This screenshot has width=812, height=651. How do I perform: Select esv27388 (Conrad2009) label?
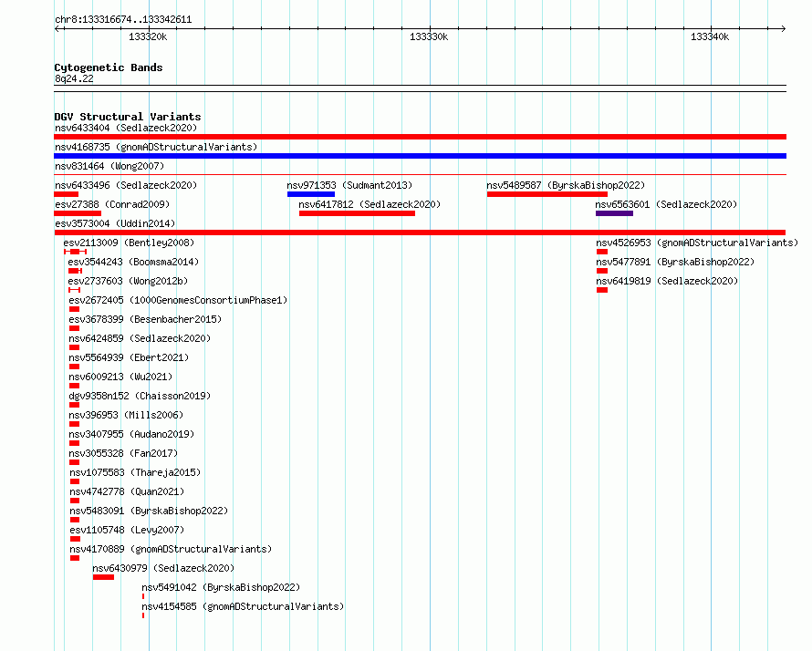pyautogui.click(x=112, y=204)
